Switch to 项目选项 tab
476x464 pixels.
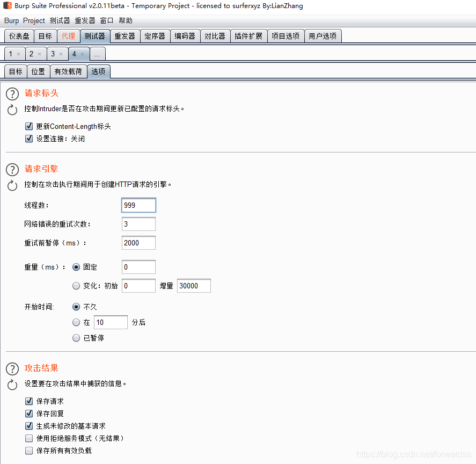pos(285,36)
